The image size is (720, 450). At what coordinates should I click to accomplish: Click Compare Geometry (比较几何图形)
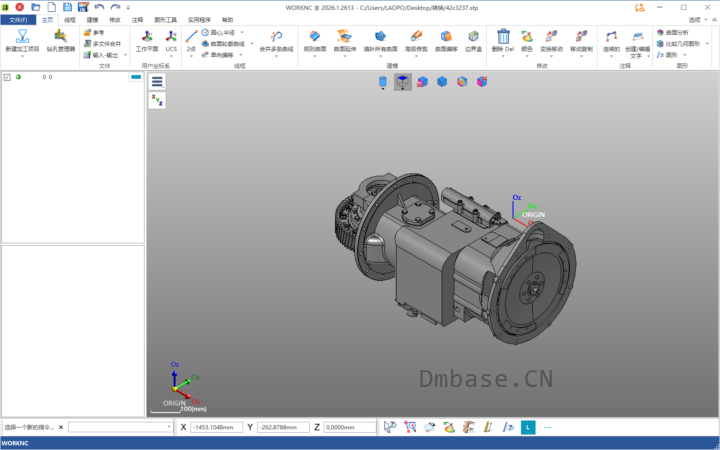tap(679, 44)
